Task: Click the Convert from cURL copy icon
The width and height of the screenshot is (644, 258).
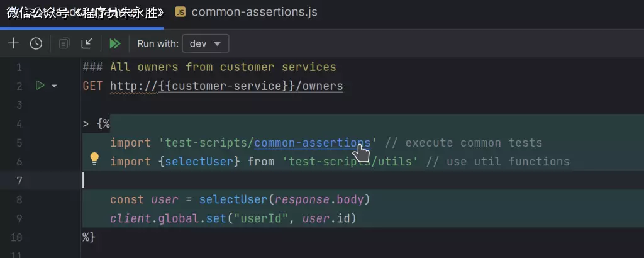Action: [x=64, y=43]
